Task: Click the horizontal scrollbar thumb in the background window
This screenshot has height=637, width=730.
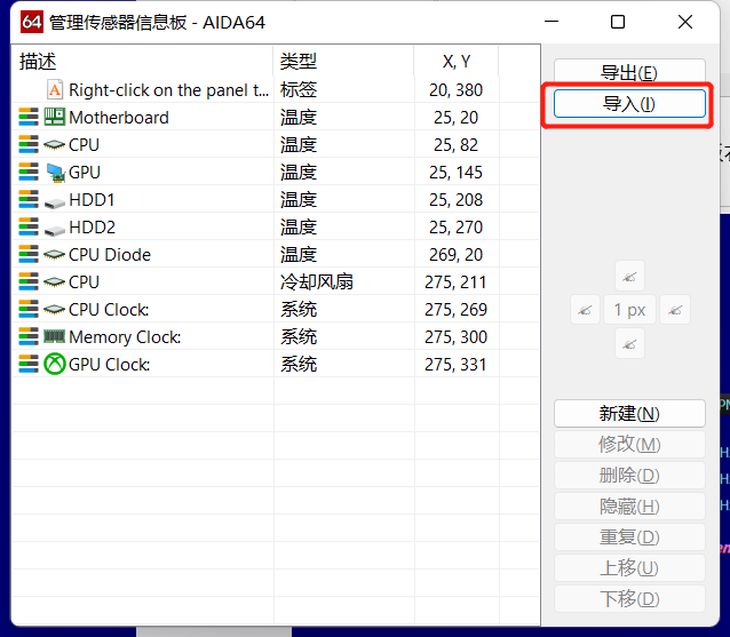Action: click(x=214, y=632)
